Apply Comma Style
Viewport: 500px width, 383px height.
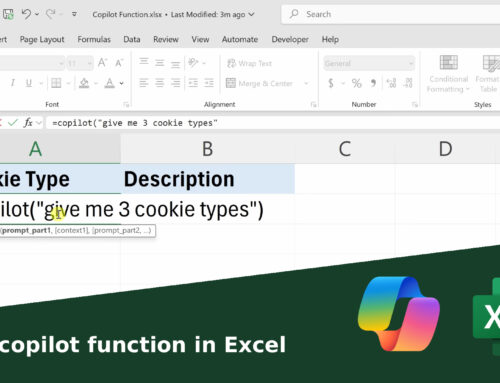[373, 83]
